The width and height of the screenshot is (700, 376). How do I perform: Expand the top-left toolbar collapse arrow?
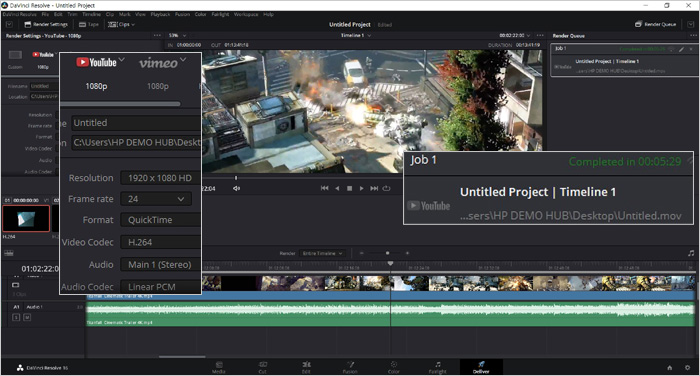pos(9,24)
